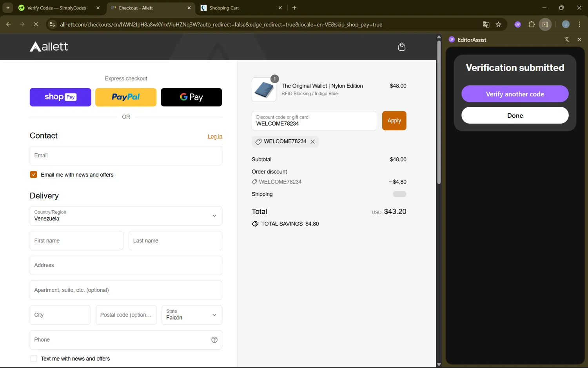This screenshot has height=368, width=588.
Task: Bookmark this page with the star icon
Action: (499, 24)
